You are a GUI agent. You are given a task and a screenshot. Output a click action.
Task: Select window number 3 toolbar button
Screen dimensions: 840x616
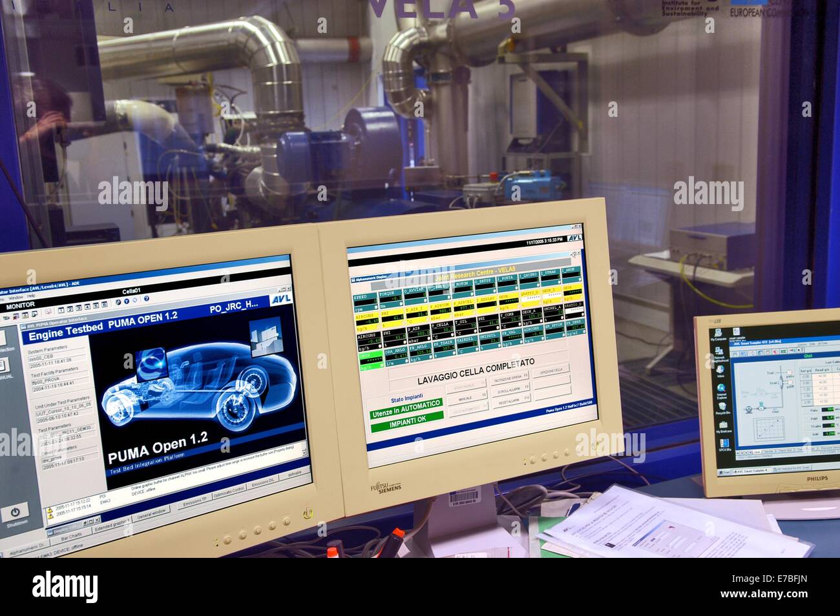coord(78,307)
